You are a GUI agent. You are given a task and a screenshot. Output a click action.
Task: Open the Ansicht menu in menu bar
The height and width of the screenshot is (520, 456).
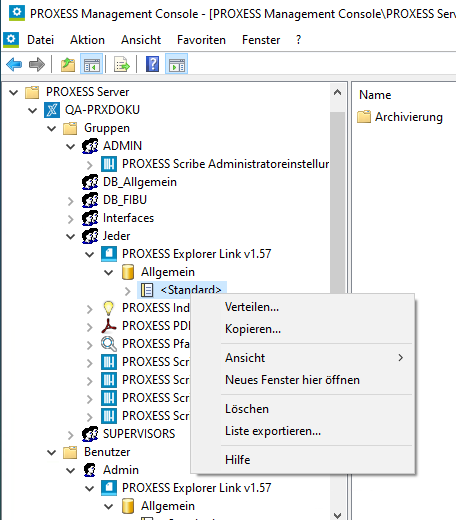tap(141, 40)
